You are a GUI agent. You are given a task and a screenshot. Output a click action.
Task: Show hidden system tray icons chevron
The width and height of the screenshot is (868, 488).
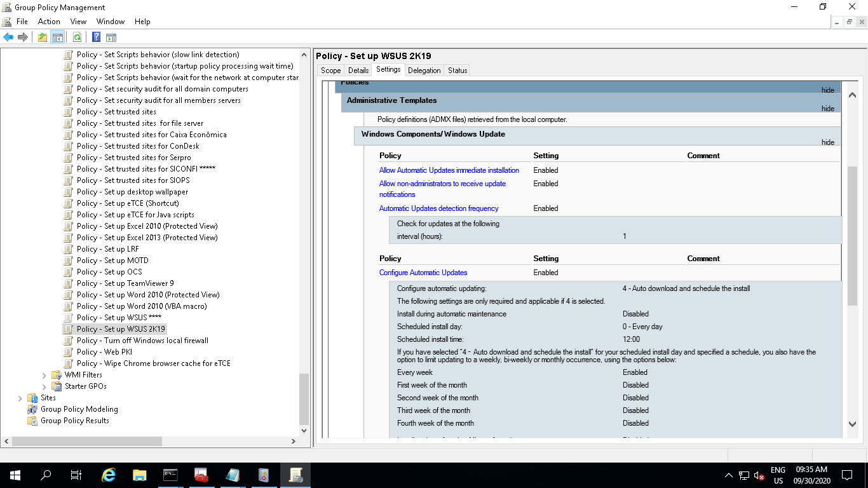click(x=728, y=475)
